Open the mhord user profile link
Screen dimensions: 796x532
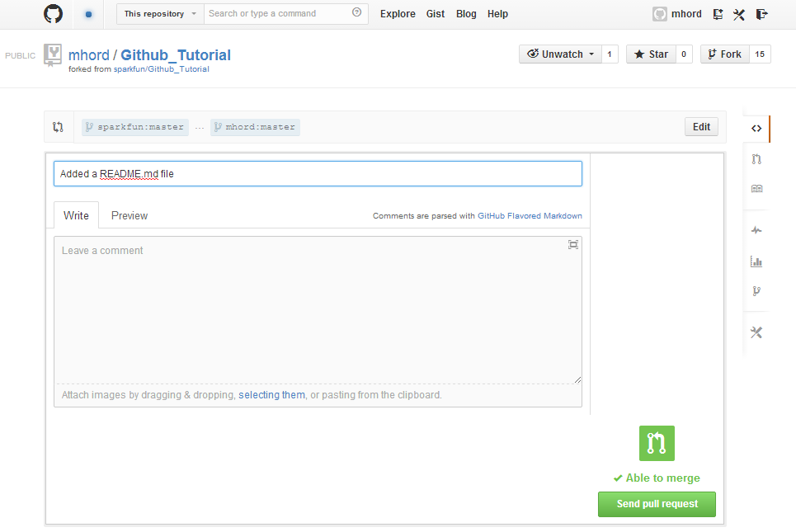tap(686, 14)
